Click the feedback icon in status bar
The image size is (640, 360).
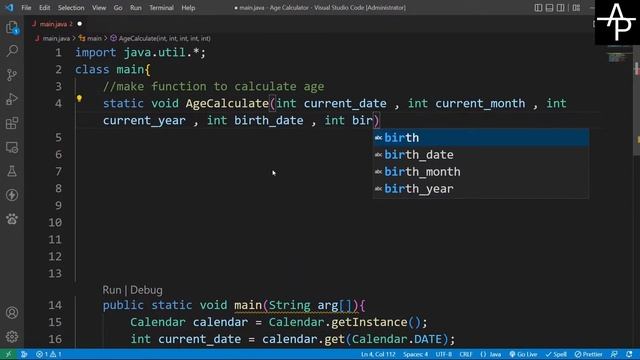coord(614,354)
